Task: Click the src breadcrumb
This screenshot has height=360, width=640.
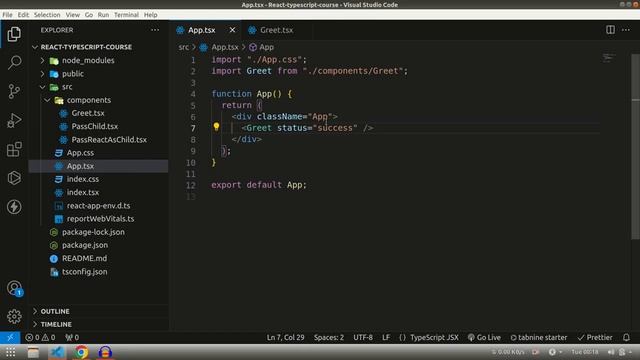Action: coord(184,47)
